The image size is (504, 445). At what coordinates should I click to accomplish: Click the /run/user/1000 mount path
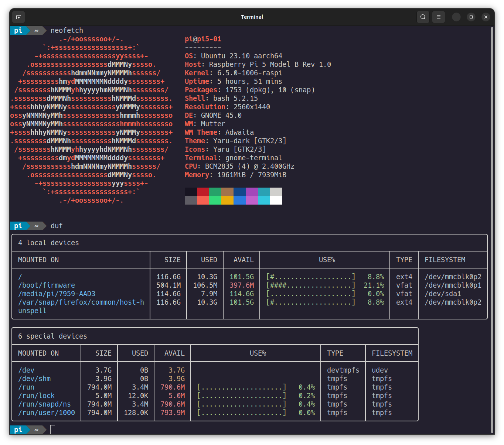pyautogui.click(x=47, y=413)
